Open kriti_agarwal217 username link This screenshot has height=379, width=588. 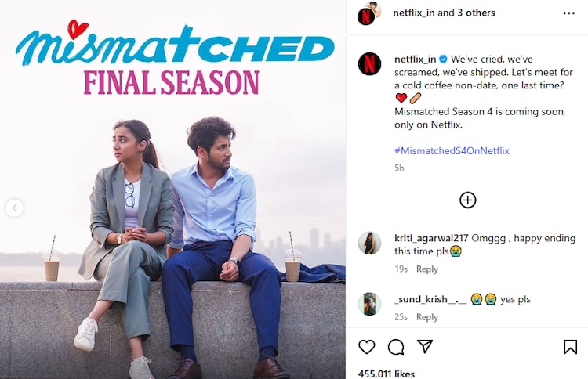431,238
